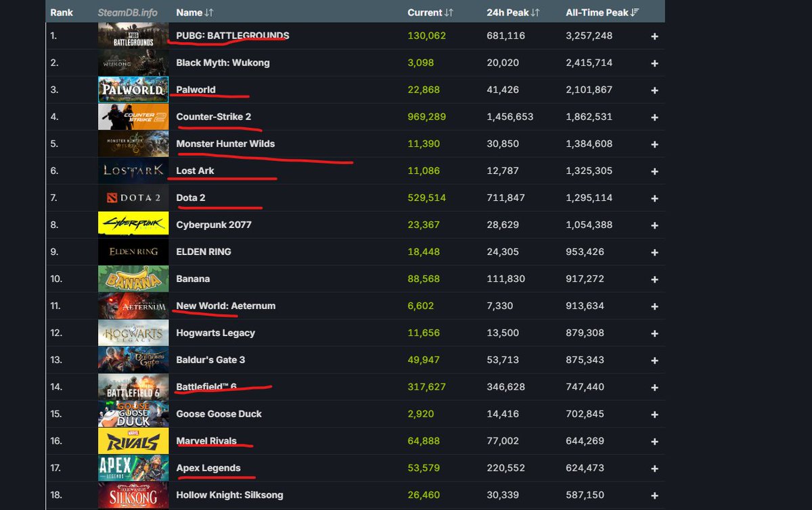
Task: Click the 711,847 24h peak value
Action: (x=506, y=198)
